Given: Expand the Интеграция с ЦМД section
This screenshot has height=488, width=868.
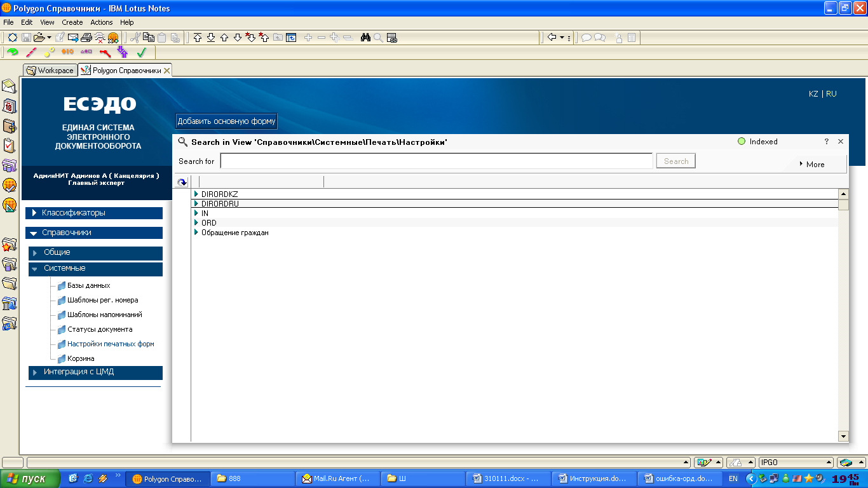Looking at the screenshot, I should (95, 372).
